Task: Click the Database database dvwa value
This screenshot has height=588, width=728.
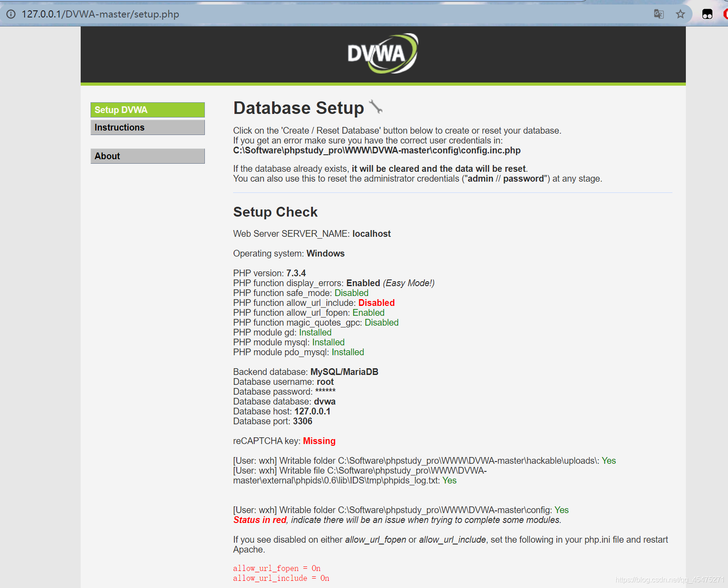Action: 325,401
